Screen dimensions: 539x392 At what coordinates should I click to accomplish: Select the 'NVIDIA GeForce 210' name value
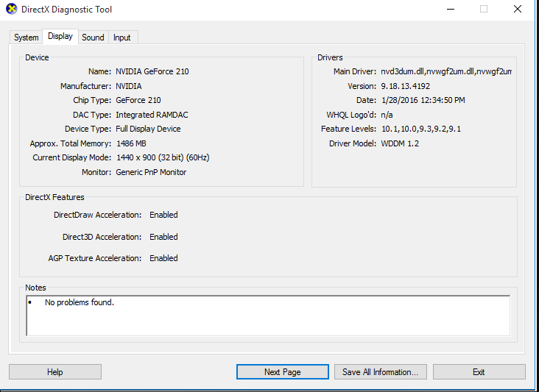[152, 71]
